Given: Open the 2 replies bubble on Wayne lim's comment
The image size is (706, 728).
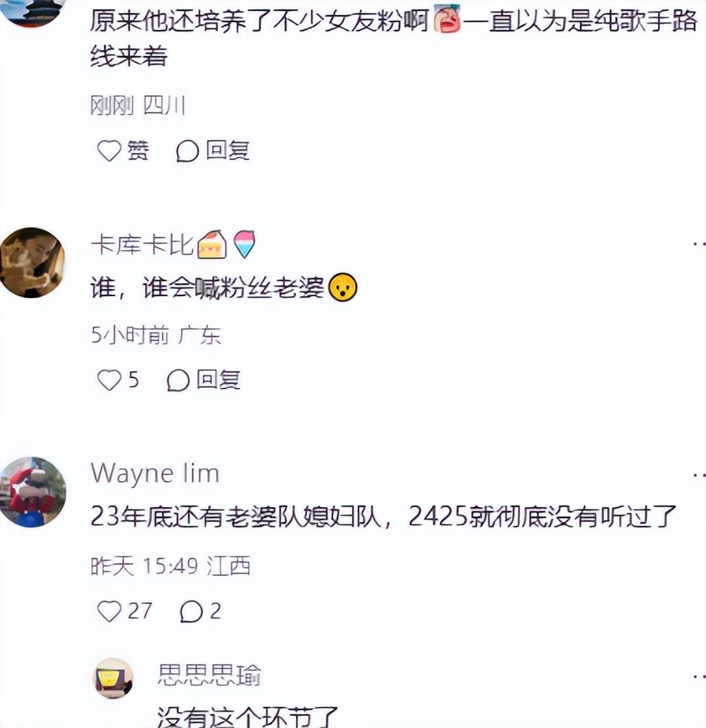Looking at the screenshot, I should click(191, 611).
